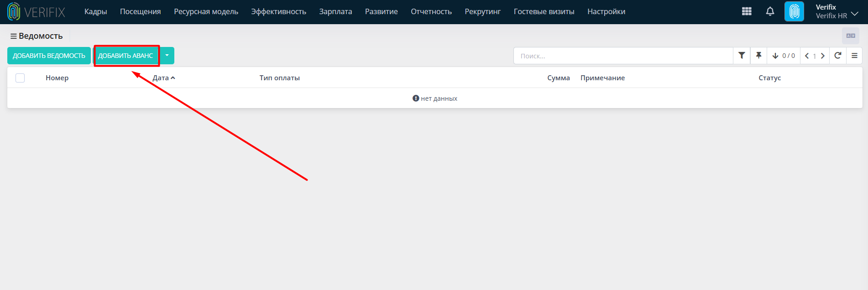Sort by Статус column
The height and width of the screenshot is (290, 868).
pos(770,78)
